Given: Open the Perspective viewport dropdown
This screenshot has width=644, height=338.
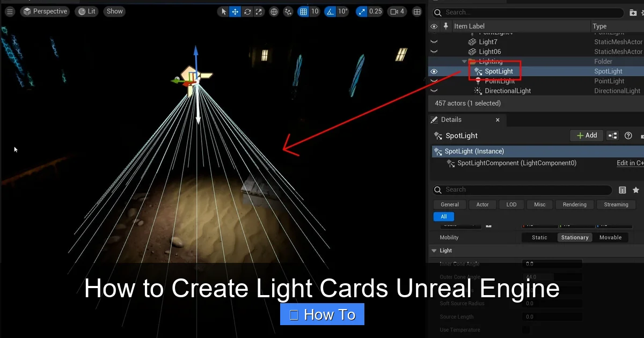Looking at the screenshot, I should [x=45, y=11].
